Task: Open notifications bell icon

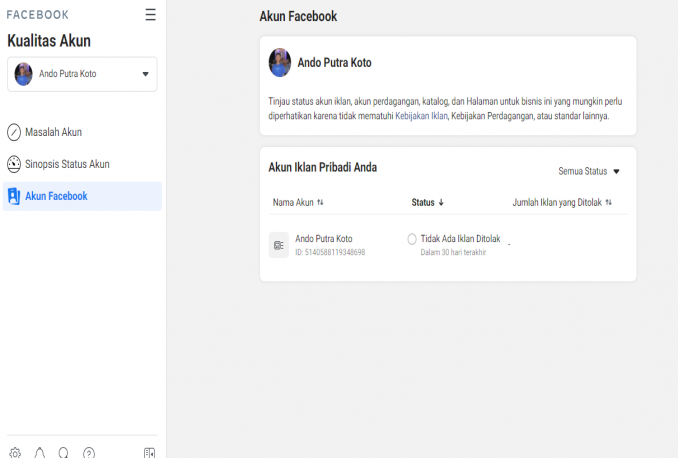Action: [40, 453]
